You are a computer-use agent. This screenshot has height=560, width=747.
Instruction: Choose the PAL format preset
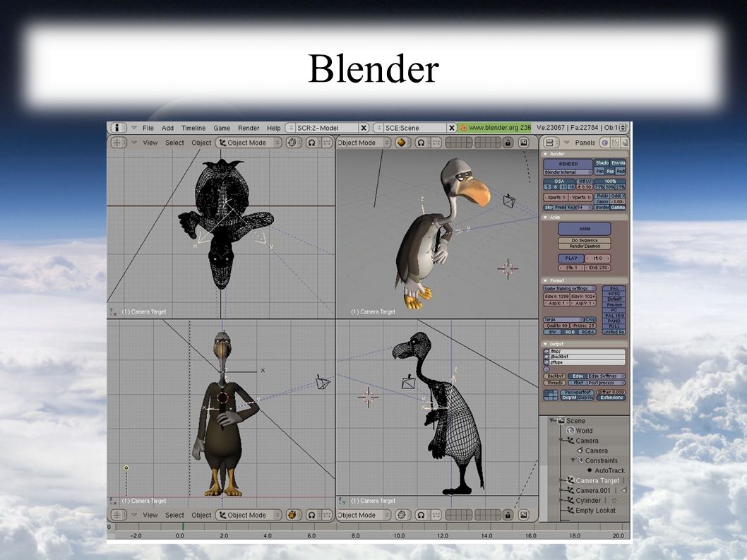[x=614, y=288]
